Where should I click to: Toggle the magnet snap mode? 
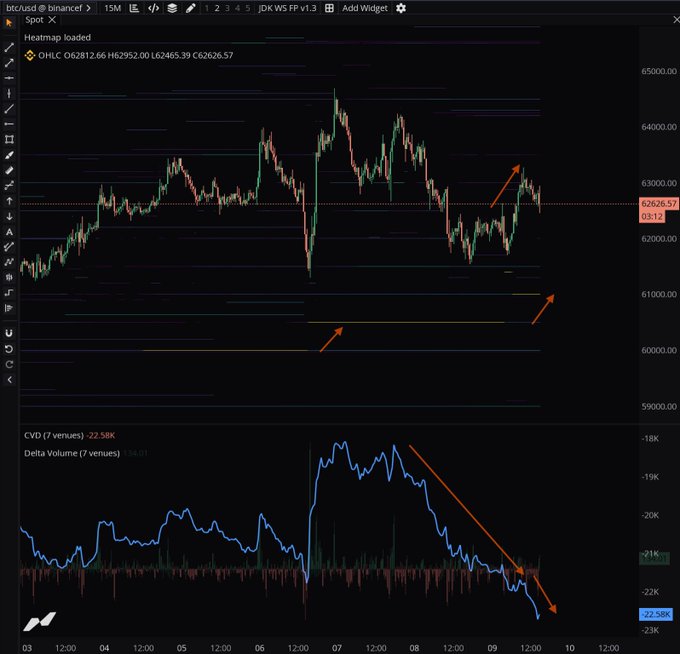(9, 333)
